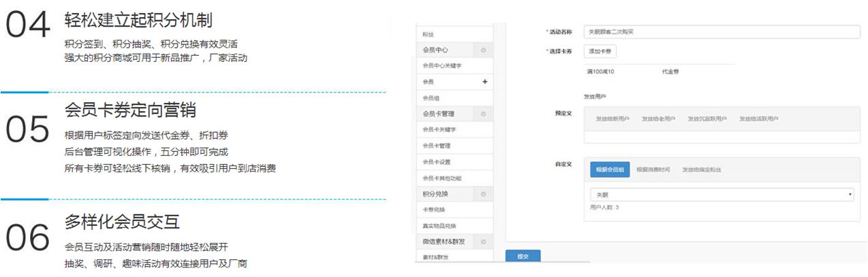Switch to the 根据消费时间 tab
Viewport: 868px width, 277px height.
click(x=653, y=169)
